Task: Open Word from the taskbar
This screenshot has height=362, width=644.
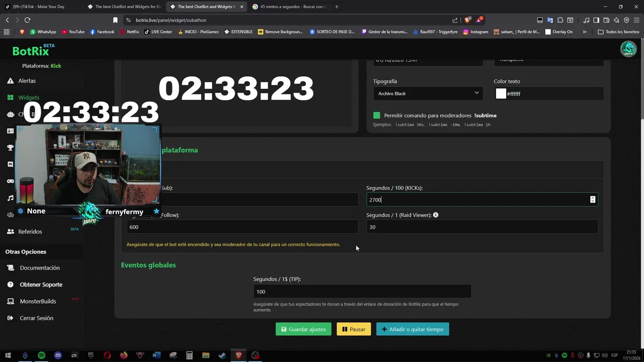Action: pyautogui.click(x=156, y=355)
